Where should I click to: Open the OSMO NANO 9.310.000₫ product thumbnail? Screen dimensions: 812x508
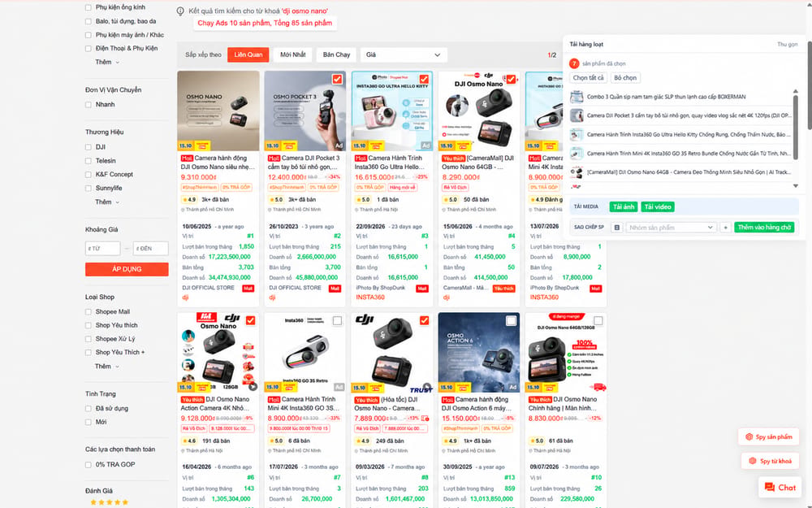point(218,111)
